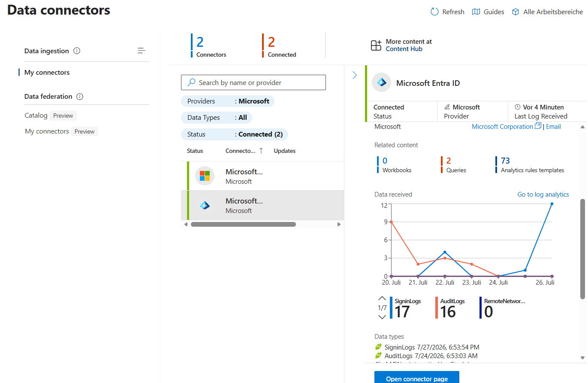
Task: Click the orange sort arrow on Connector column
Action: [261, 151]
